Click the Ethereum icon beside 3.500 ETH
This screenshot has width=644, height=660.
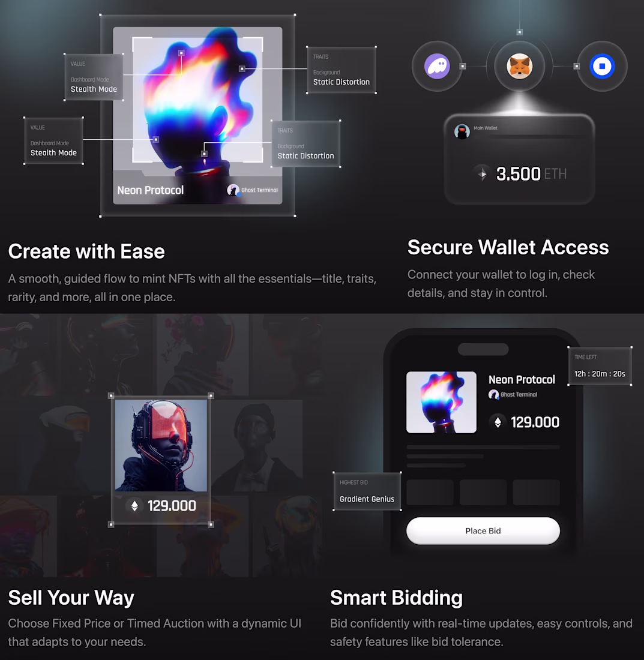(483, 173)
